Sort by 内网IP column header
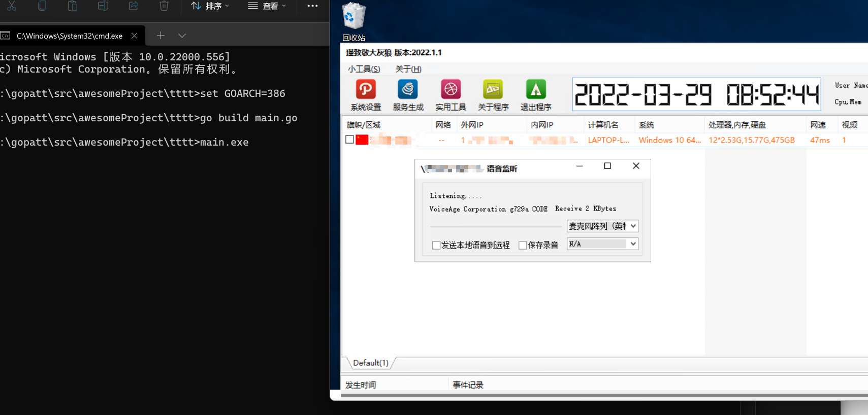This screenshot has height=415, width=868. 555,125
